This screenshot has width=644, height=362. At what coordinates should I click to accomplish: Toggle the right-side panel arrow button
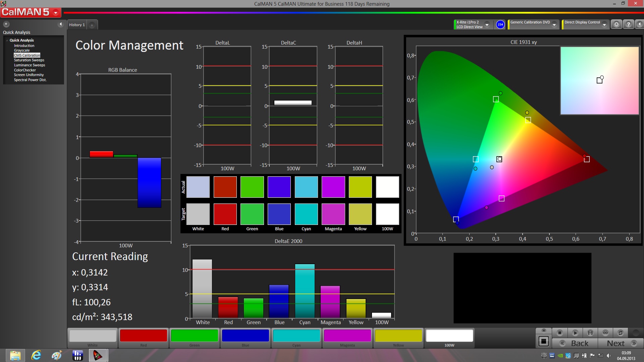tap(639, 24)
